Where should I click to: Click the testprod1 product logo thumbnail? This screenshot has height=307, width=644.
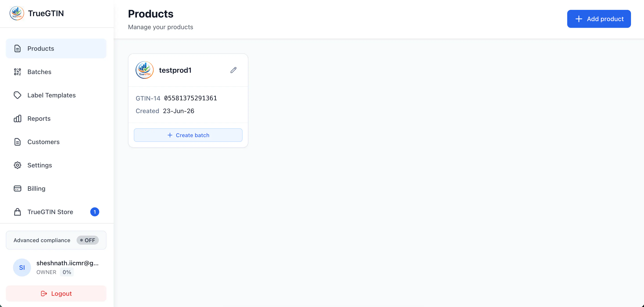145,70
